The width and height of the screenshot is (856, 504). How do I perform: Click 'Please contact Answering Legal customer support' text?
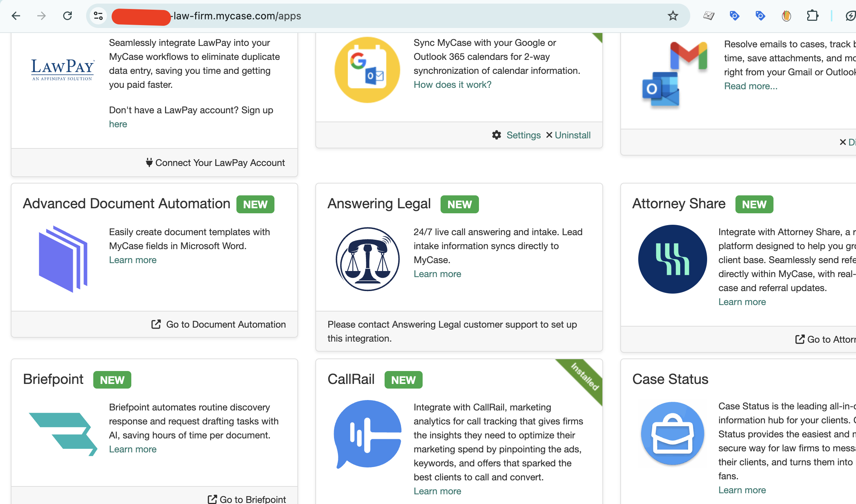[452, 331]
